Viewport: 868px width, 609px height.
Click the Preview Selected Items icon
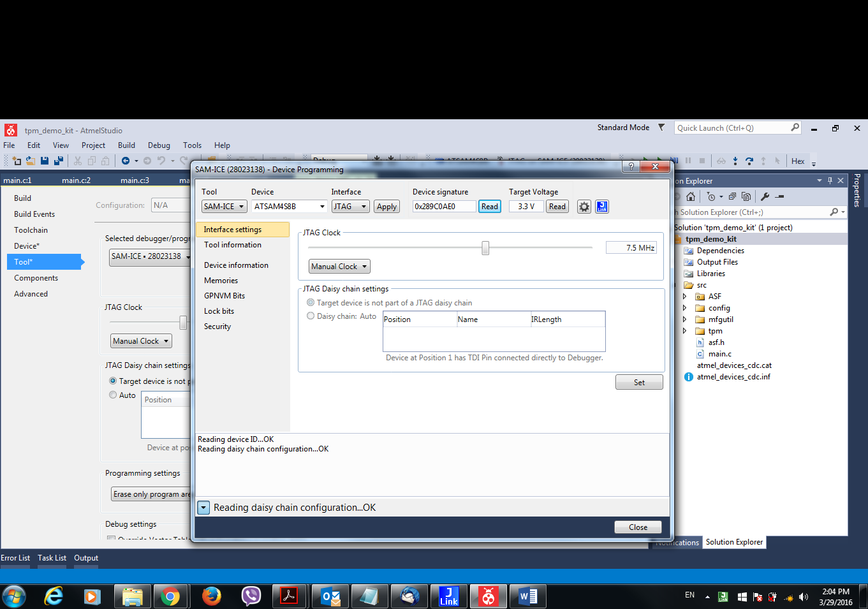[x=779, y=196]
